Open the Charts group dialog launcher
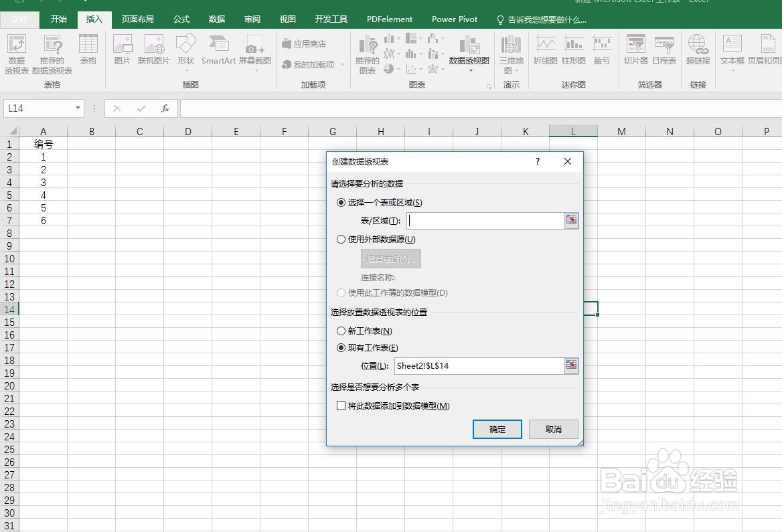Screen dimensions: 782x532 pos(489,87)
